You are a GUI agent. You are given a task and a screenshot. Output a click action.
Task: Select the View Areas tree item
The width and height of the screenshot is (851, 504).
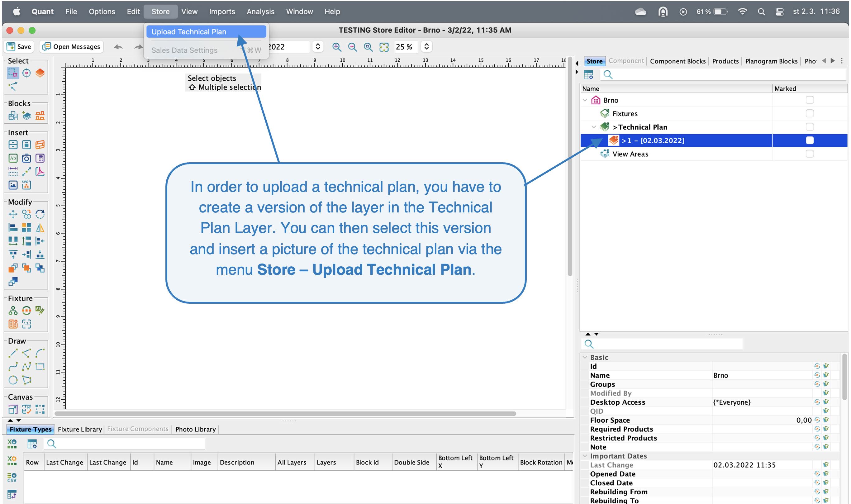pos(630,154)
